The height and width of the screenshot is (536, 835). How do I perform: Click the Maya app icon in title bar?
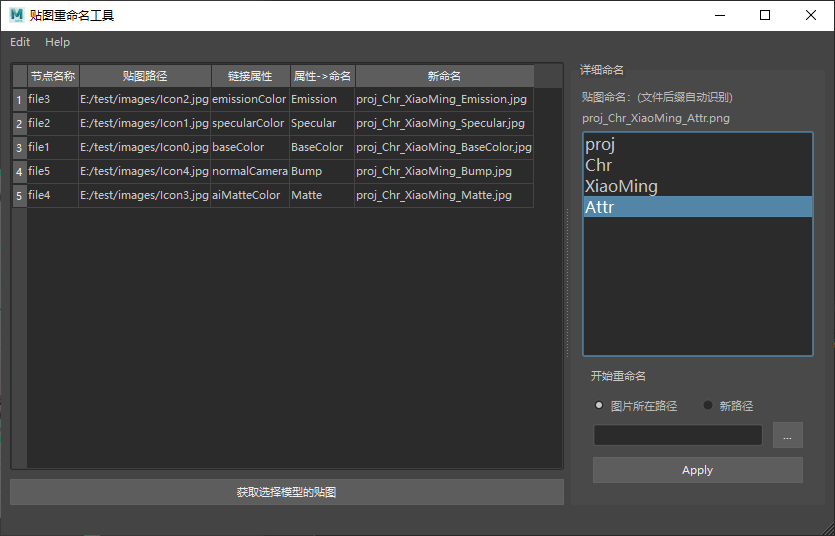[16, 15]
